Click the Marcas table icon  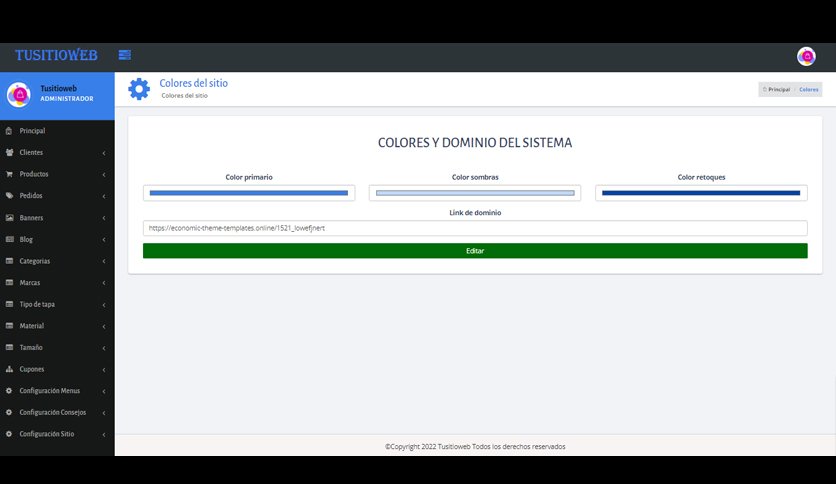click(x=9, y=283)
